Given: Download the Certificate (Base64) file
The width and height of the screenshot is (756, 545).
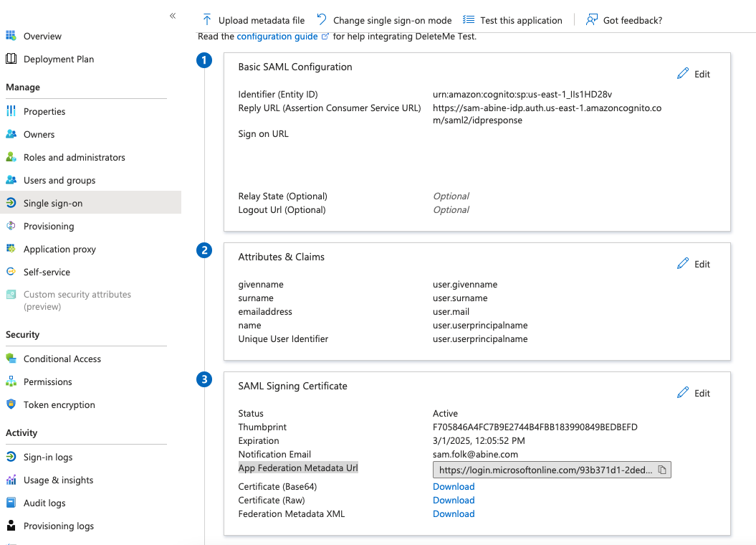Looking at the screenshot, I should pyautogui.click(x=453, y=486).
